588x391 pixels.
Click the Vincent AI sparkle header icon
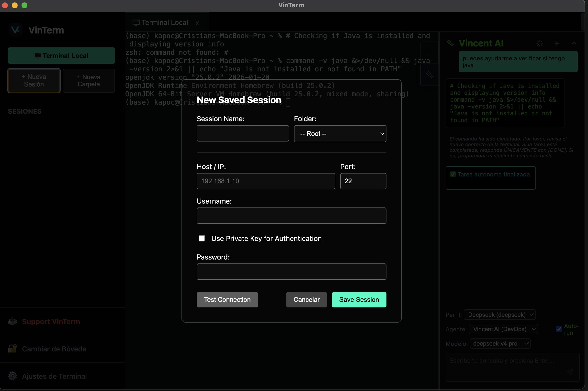450,43
